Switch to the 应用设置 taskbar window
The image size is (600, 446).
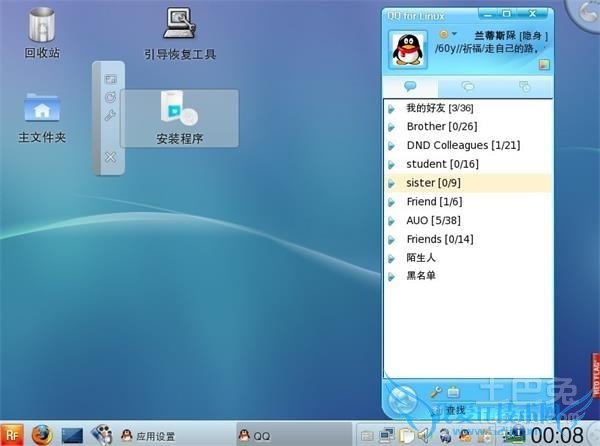point(148,436)
